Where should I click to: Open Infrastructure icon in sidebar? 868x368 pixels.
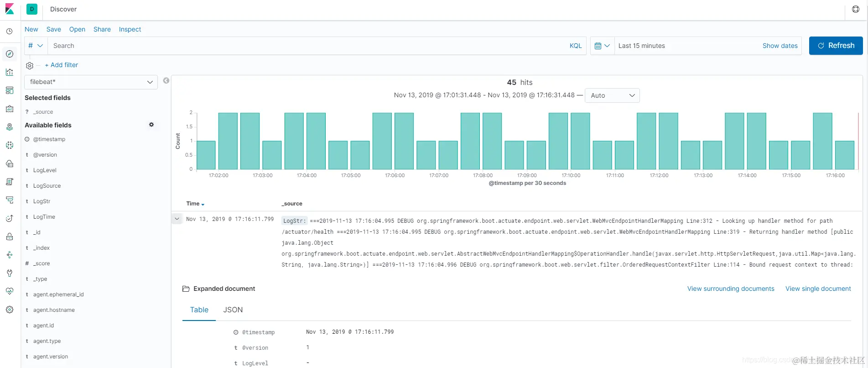point(10,163)
